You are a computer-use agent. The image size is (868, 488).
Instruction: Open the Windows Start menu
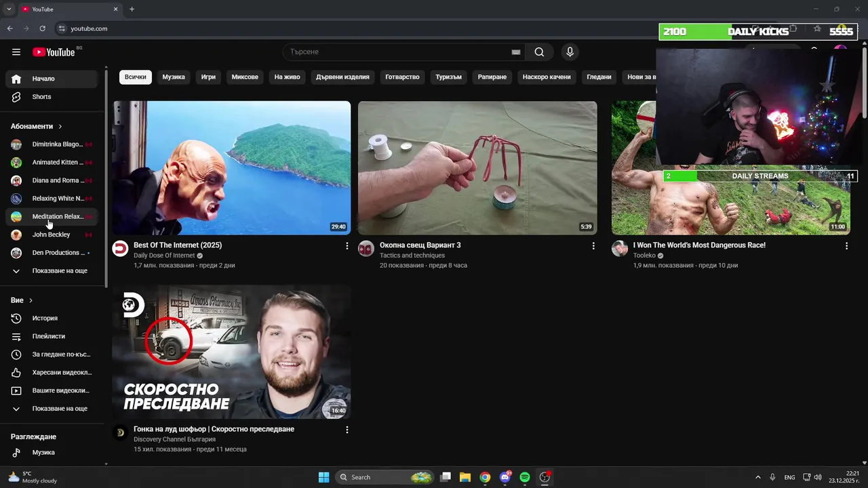(x=323, y=477)
